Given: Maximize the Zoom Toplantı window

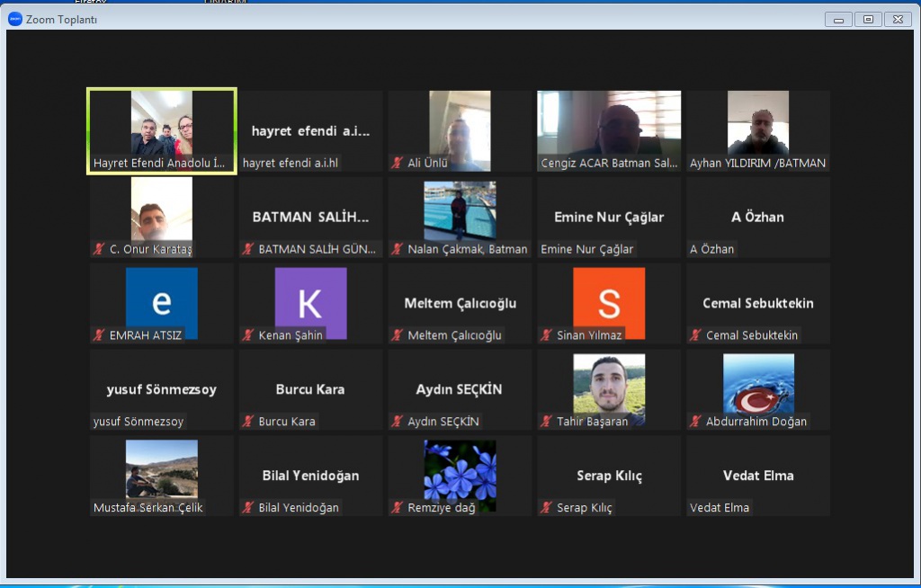Looking at the screenshot, I should tap(868, 19).
